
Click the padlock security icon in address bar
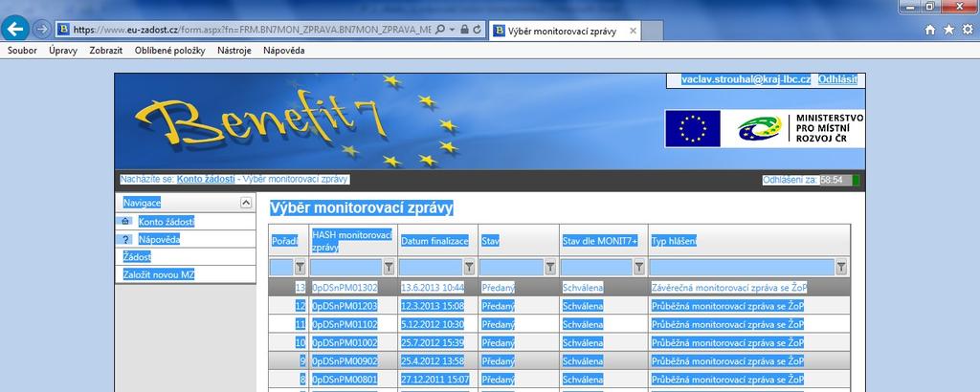(x=464, y=30)
